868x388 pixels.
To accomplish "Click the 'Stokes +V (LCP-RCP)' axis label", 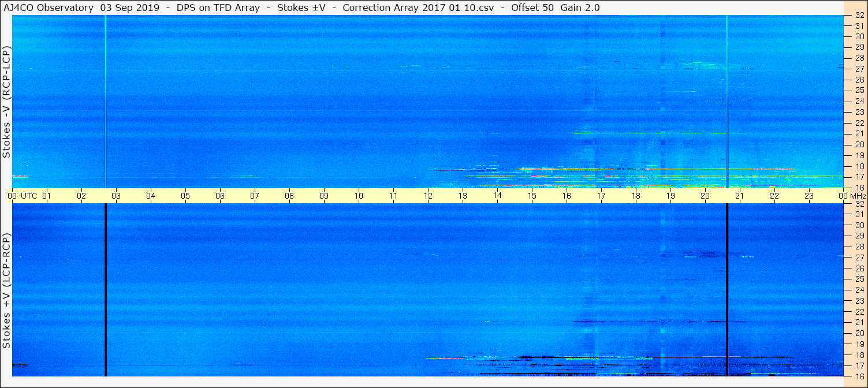I will coord(6,292).
